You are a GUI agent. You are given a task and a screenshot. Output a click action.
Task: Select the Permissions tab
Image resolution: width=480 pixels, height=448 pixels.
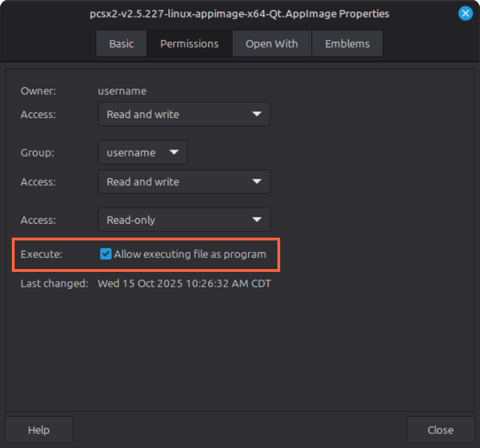pos(189,43)
